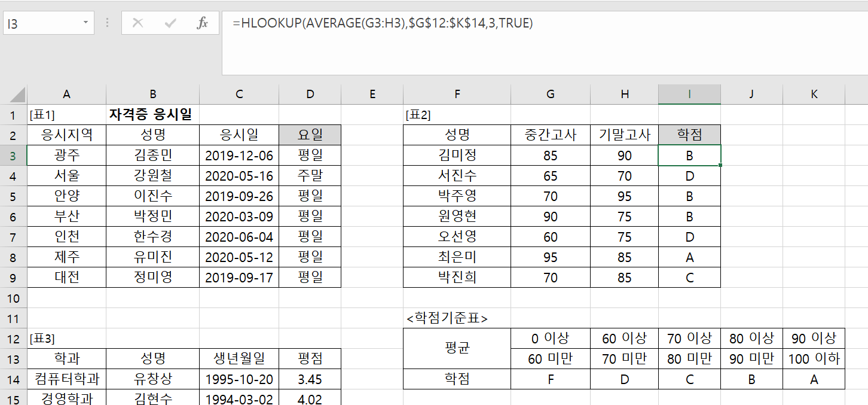Click the Select All corner triangle
Viewport: 868px width, 405px height.
pos(18,95)
